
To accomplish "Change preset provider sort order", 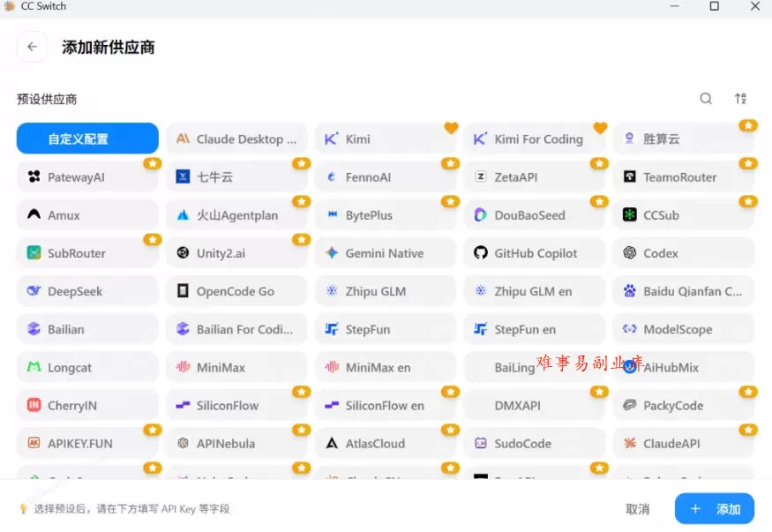I will click(x=740, y=99).
